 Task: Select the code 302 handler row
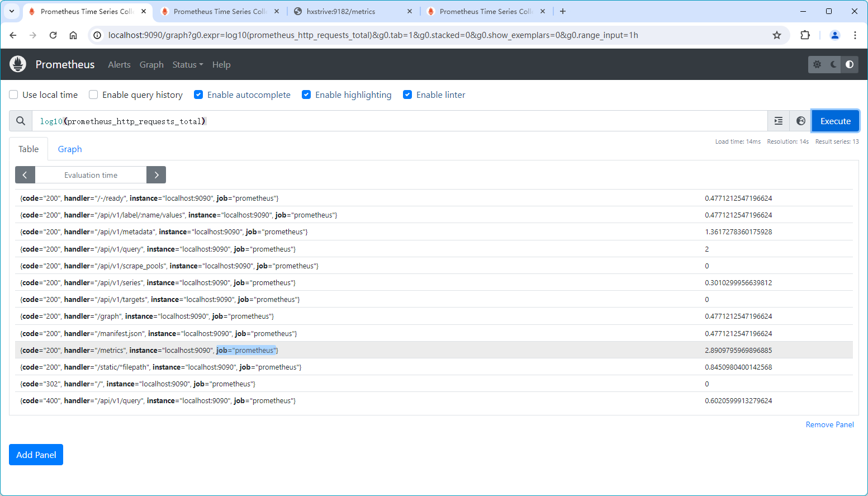(434, 384)
